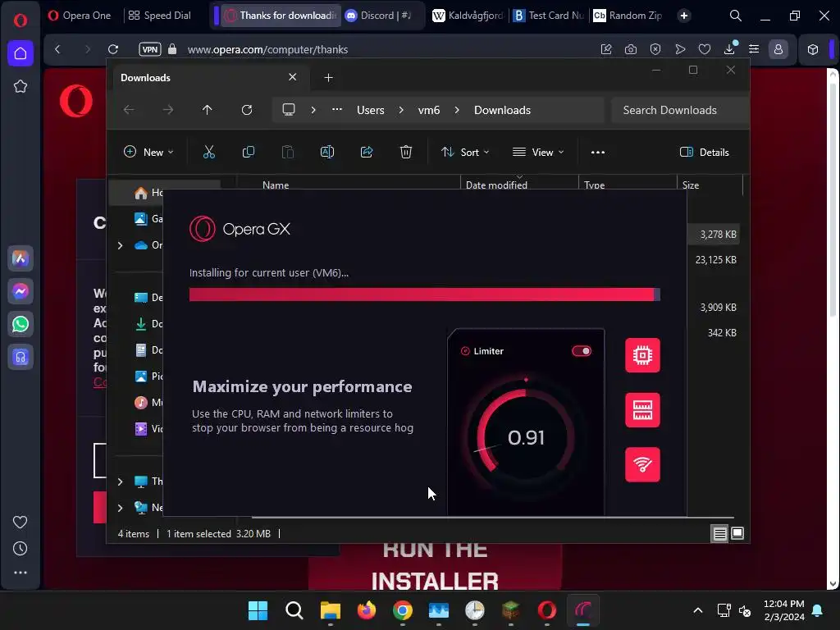Click the network limiter Wi-Fi icon
This screenshot has width=840, height=630.
[x=642, y=464]
